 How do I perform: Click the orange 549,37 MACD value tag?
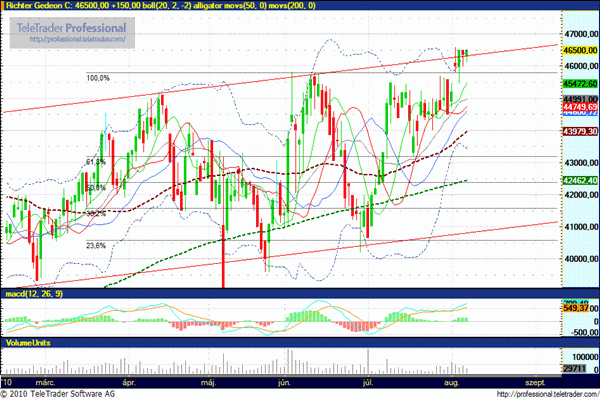coord(576,308)
